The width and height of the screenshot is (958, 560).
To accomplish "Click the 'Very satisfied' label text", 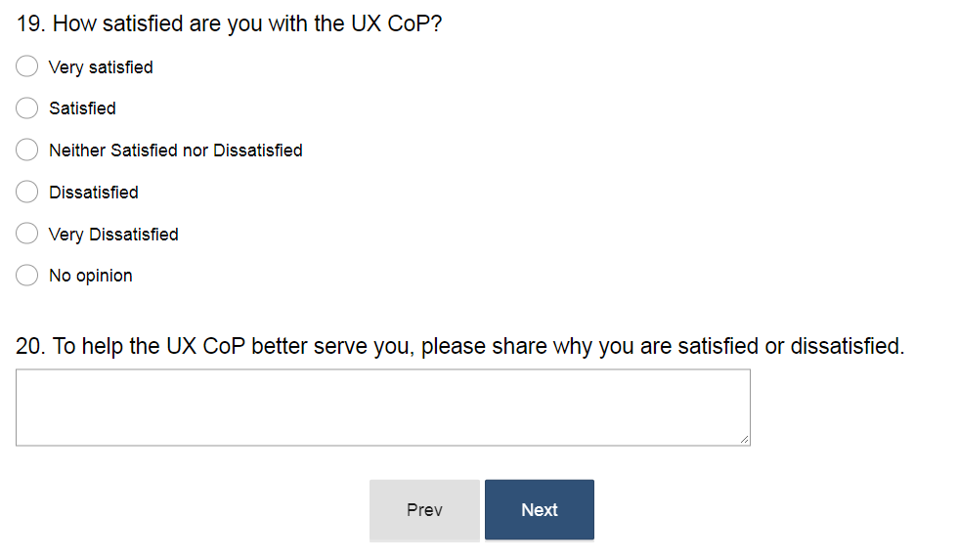I will point(101,67).
